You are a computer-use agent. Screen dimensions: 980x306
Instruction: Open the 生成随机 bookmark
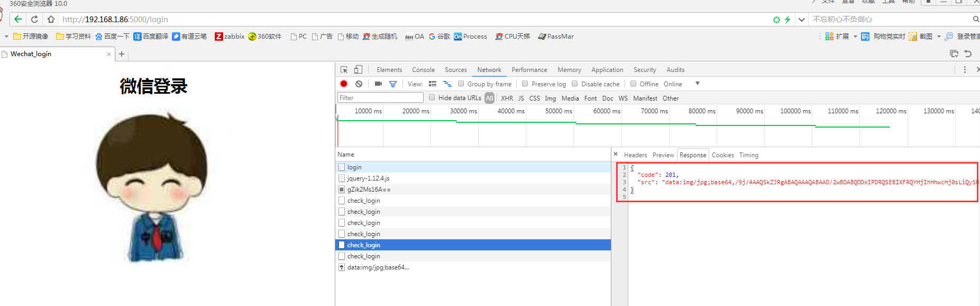point(380,37)
